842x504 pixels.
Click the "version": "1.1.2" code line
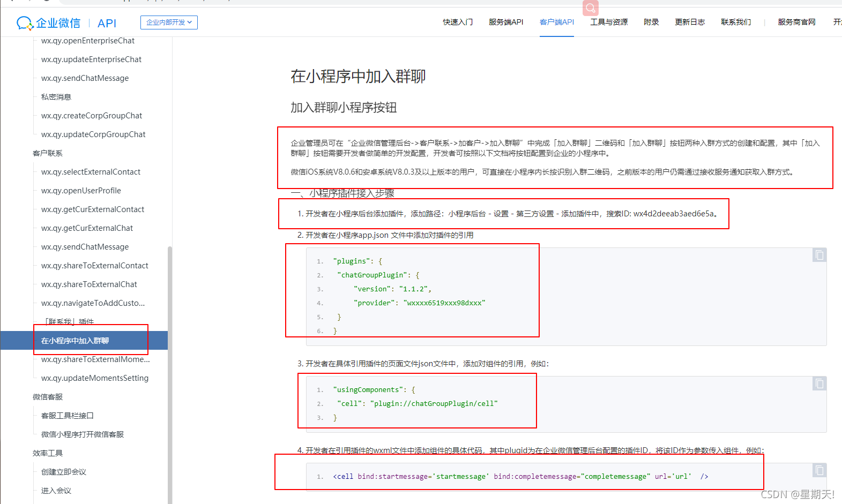click(392, 289)
